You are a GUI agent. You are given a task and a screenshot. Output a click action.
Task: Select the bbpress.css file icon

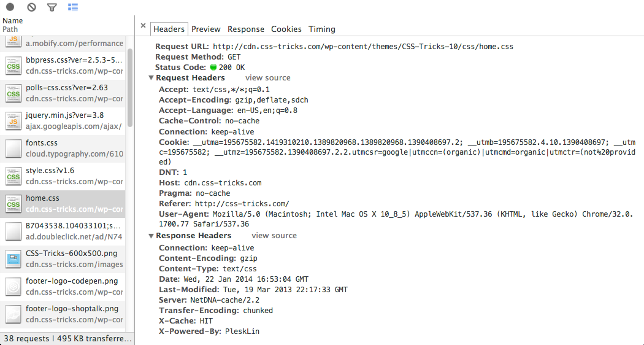coord(13,66)
